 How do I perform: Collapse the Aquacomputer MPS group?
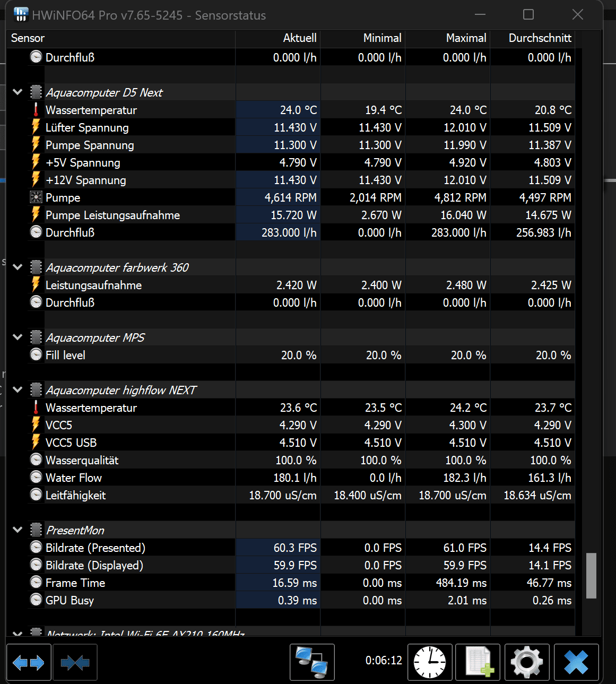click(18, 337)
